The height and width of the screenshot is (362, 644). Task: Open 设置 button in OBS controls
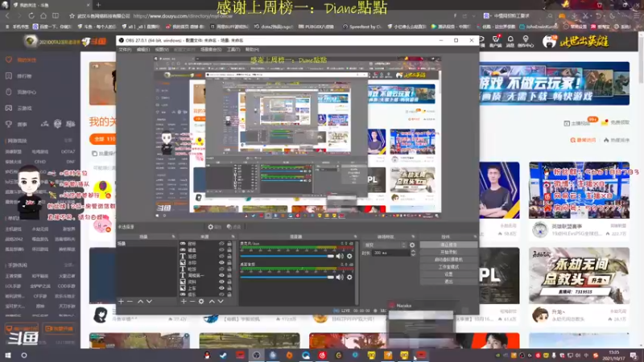(x=448, y=274)
